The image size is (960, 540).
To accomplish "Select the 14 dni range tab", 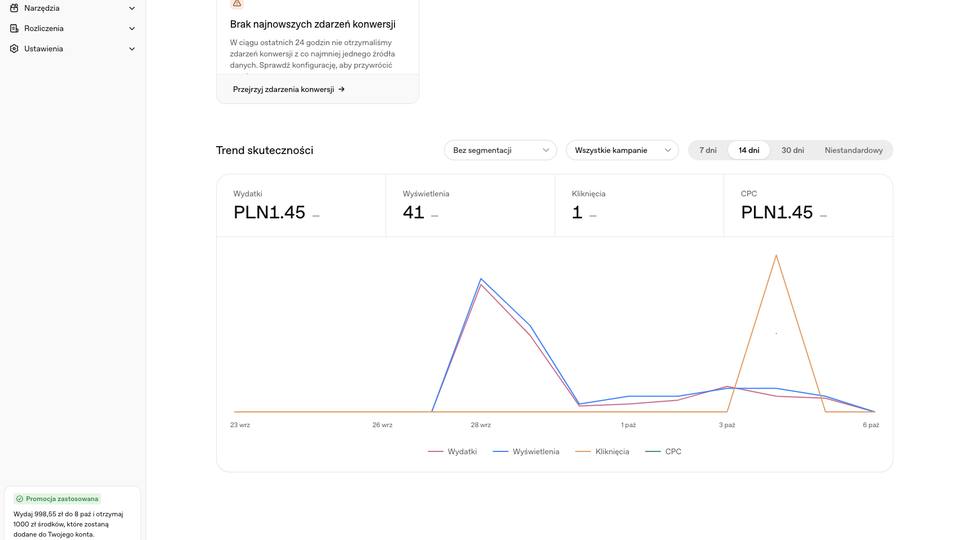I will pyautogui.click(x=749, y=150).
